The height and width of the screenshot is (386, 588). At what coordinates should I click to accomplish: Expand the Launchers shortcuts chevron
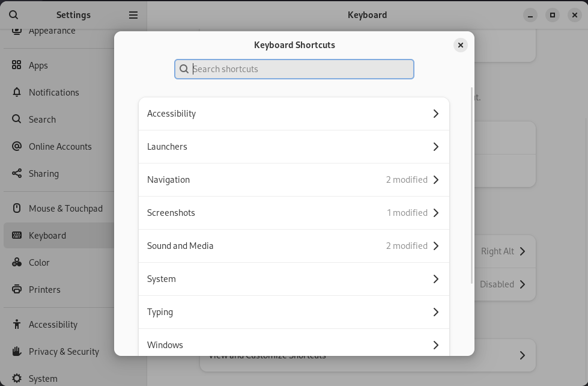[436, 147]
